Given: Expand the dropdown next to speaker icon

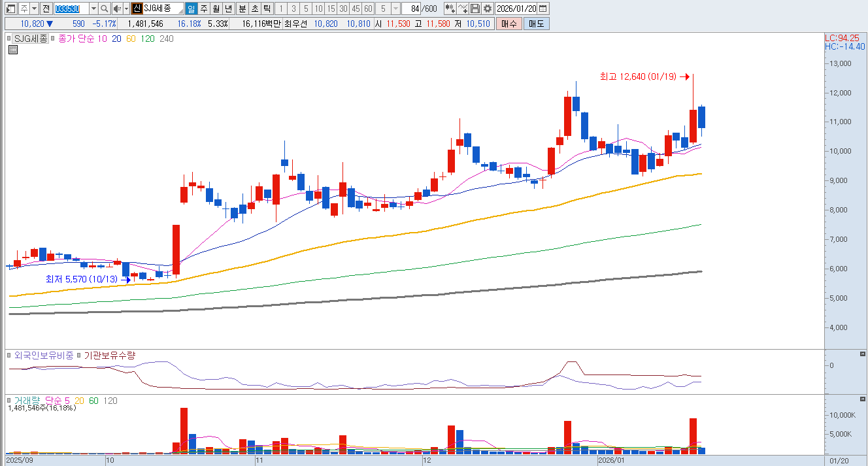Looking at the screenshot, I should pyautogui.click(x=125, y=8).
